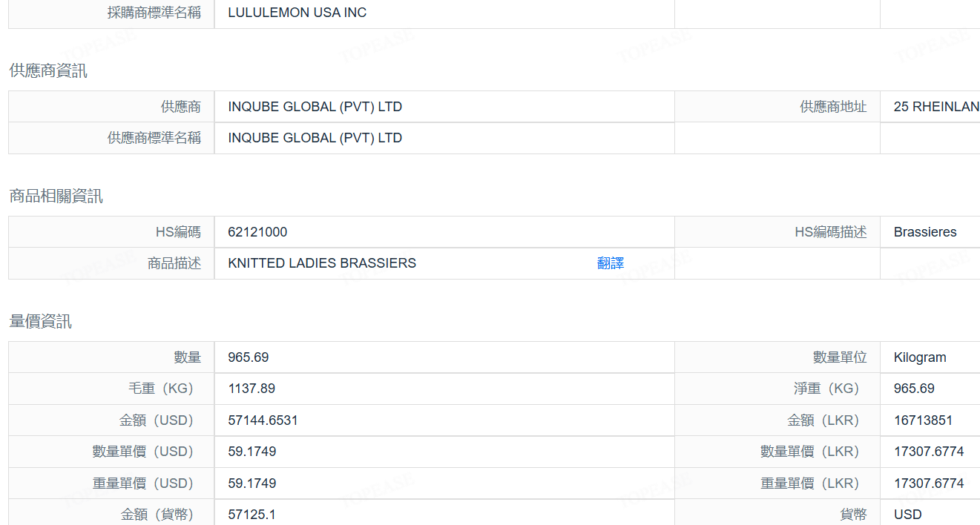Click the supplier address starting 25 RHEINLAN
The width and height of the screenshot is (980, 525).
pos(935,107)
